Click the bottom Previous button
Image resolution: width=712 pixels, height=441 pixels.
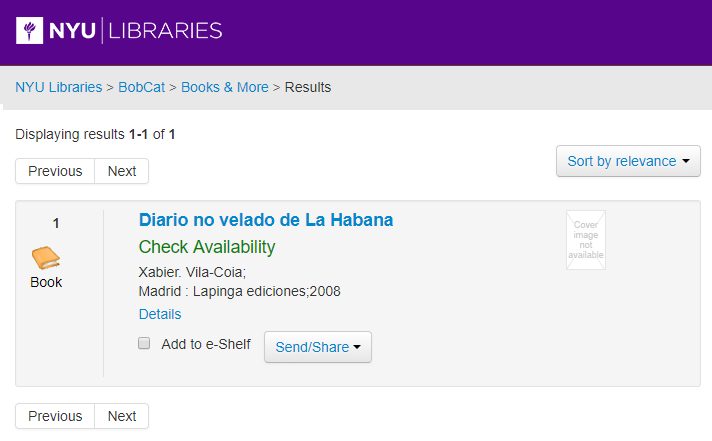point(55,416)
